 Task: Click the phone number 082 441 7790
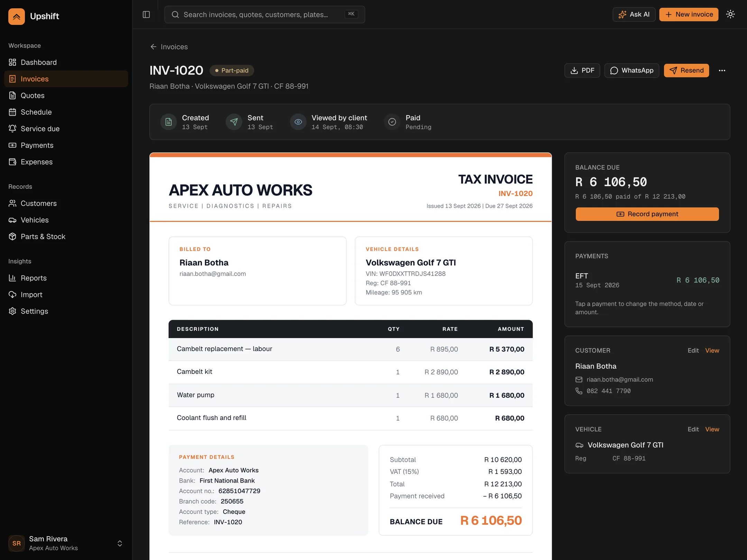(608, 391)
